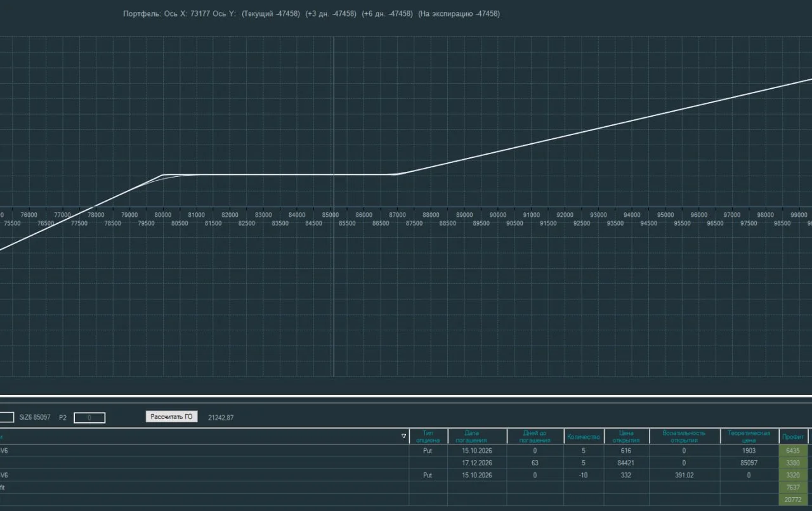This screenshot has height=511, width=812.
Task: Click the "Дней до погашения" column header
Action: pyautogui.click(x=535, y=436)
